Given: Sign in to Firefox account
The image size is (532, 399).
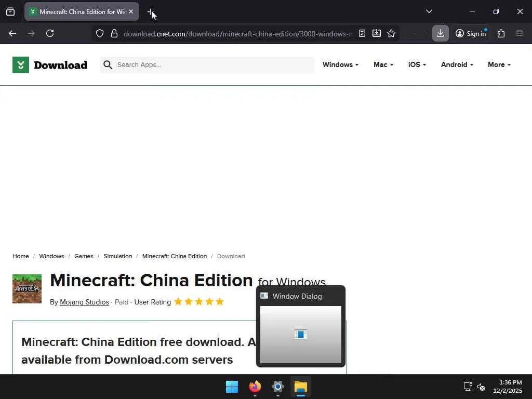Looking at the screenshot, I should pyautogui.click(x=471, y=33).
